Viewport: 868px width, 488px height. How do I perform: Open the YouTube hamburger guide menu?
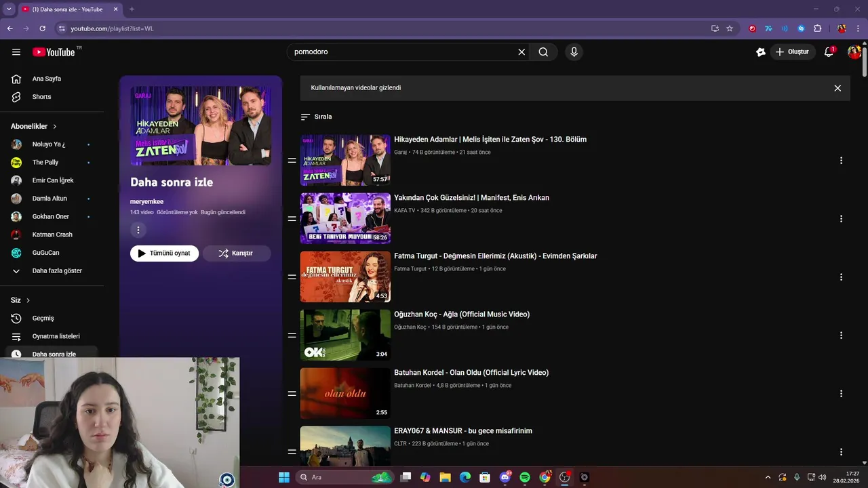click(16, 52)
